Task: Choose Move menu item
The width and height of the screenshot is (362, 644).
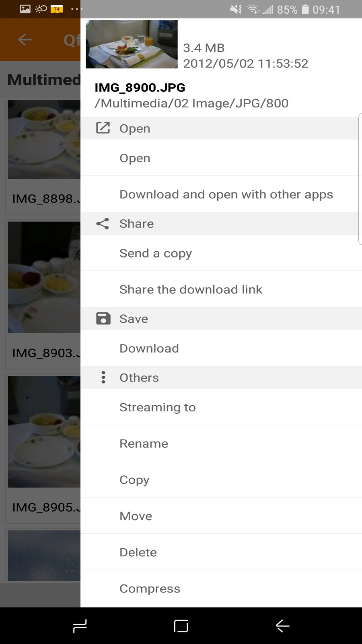Action: click(x=136, y=516)
